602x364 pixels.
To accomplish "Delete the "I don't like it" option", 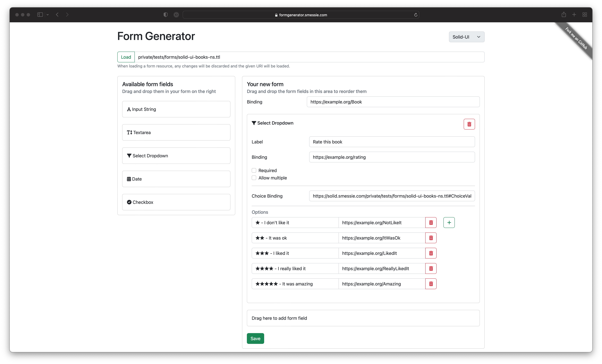I will (x=431, y=223).
